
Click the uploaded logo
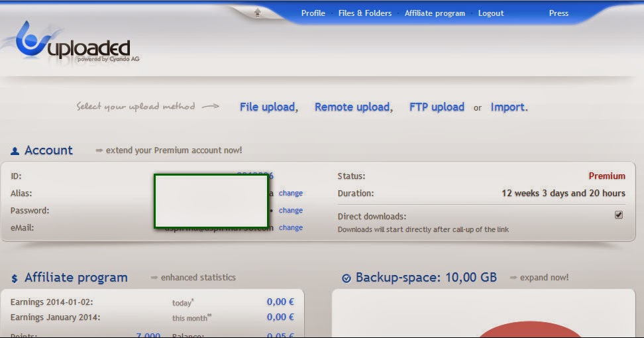tap(74, 43)
